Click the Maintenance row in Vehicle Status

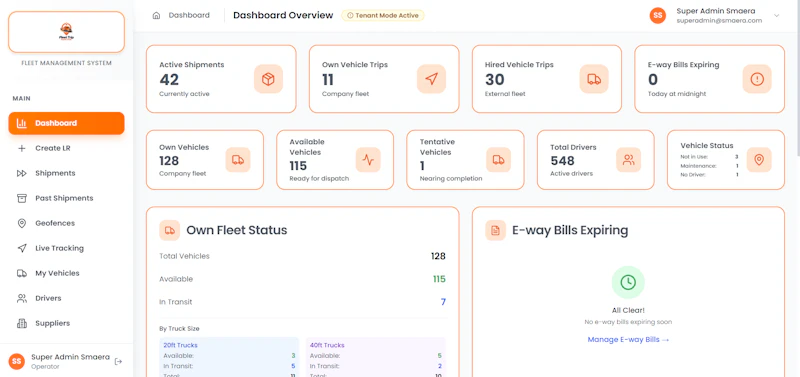(x=709, y=166)
